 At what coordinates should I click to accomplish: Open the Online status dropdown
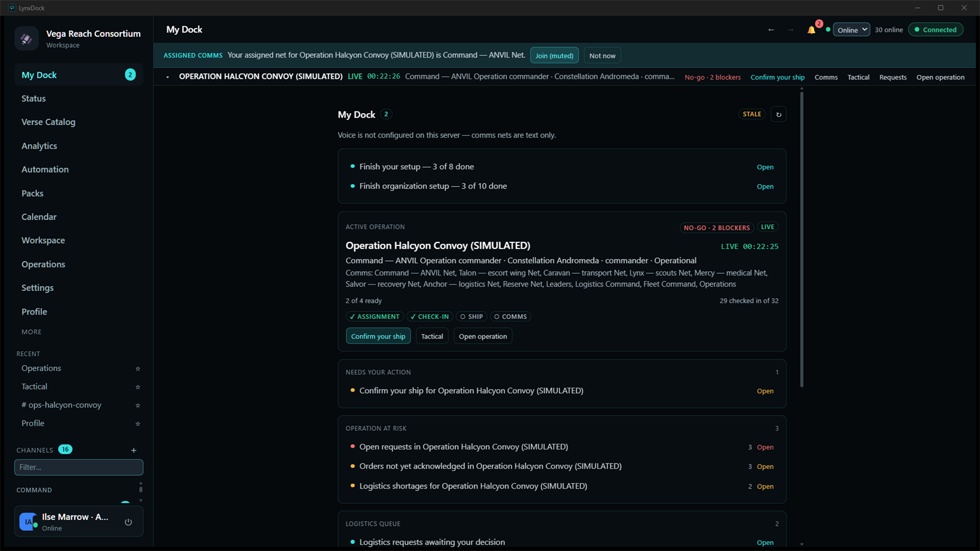[851, 30]
